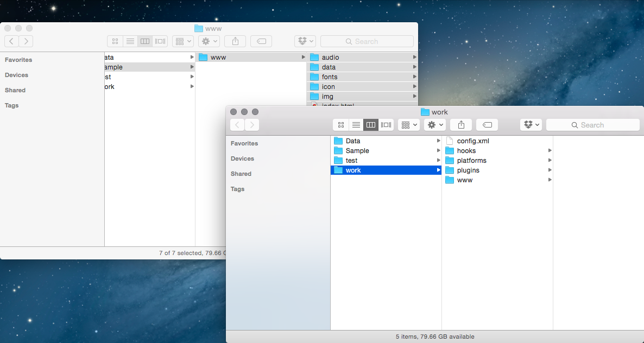The height and width of the screenshot is (343, 644).
Task: Click Devices heading in work window sidebar
Action: pos(242,158)
